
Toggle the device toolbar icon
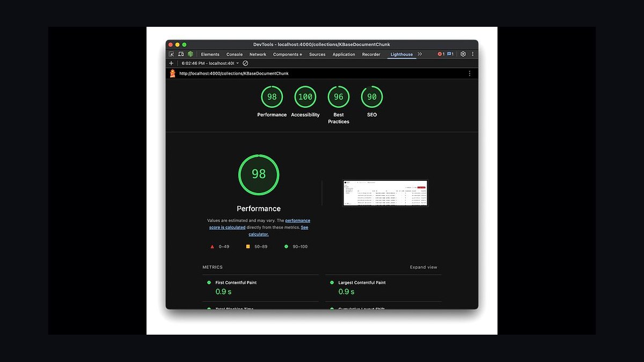(181, 54)
